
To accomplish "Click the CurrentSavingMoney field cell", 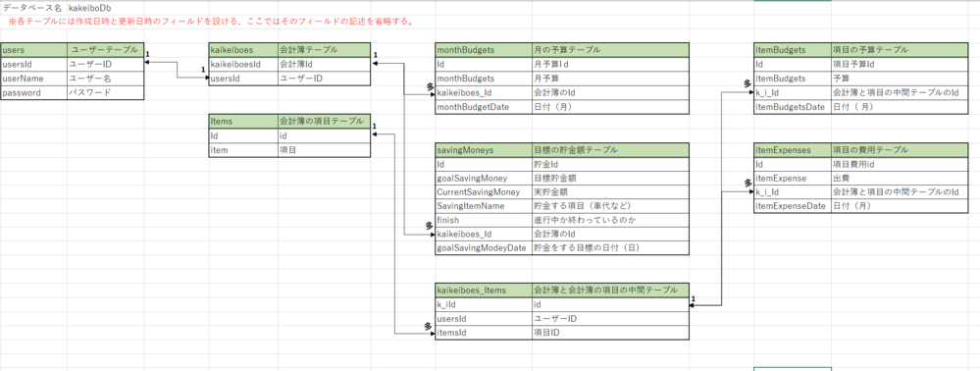I will (483, 192).
